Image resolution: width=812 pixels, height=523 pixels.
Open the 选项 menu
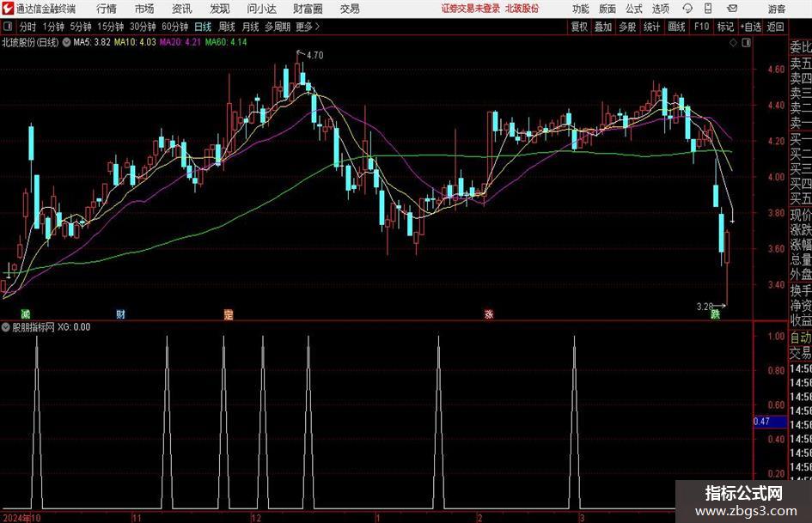tap(660, 9)
